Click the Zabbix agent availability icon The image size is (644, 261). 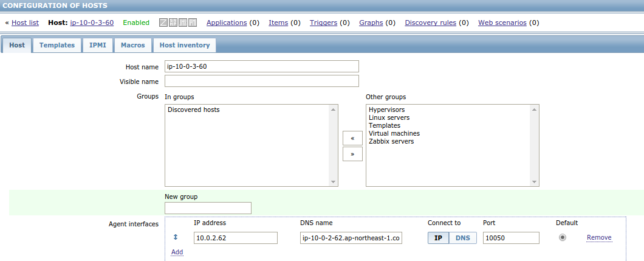pyautogui.click(x=163, y=23)
